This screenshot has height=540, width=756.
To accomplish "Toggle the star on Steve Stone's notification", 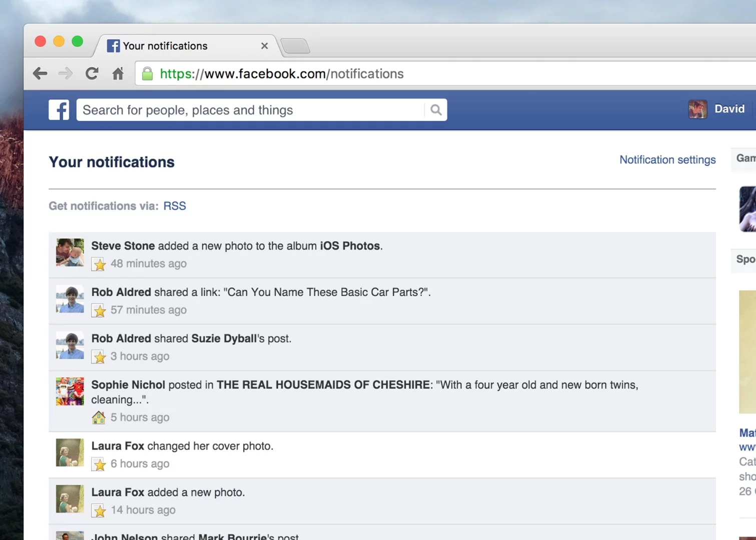I will pyautogui.click(x=99, y=264).
